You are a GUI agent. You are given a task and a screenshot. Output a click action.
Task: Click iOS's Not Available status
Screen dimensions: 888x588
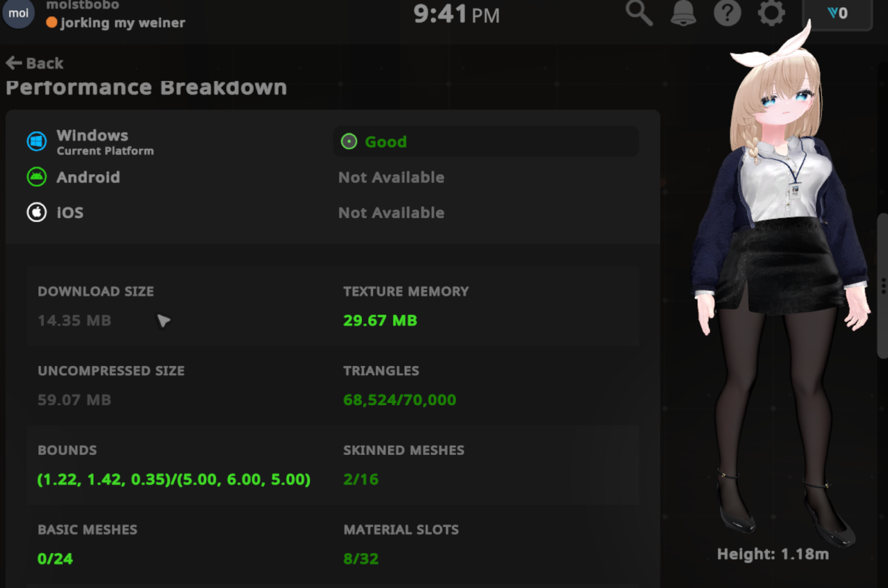[x=391, y=213]
